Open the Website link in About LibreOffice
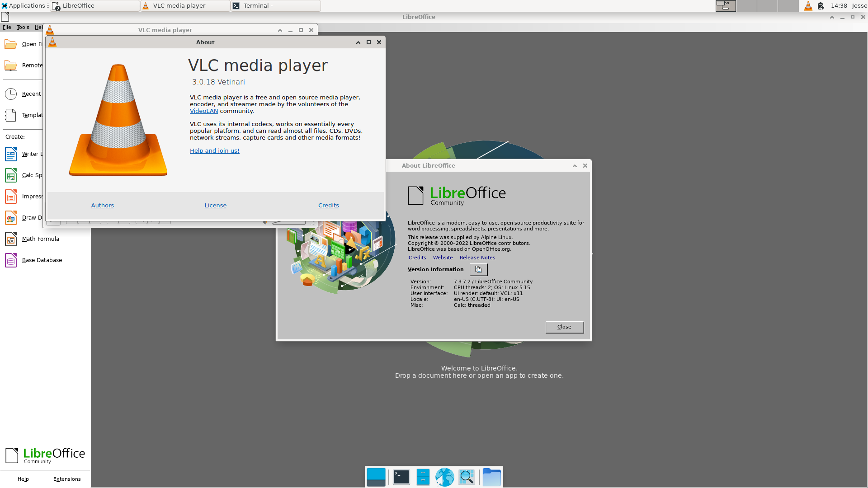This screenshot has width=868, height=488. pyautogui.click(x=443, y=258)
